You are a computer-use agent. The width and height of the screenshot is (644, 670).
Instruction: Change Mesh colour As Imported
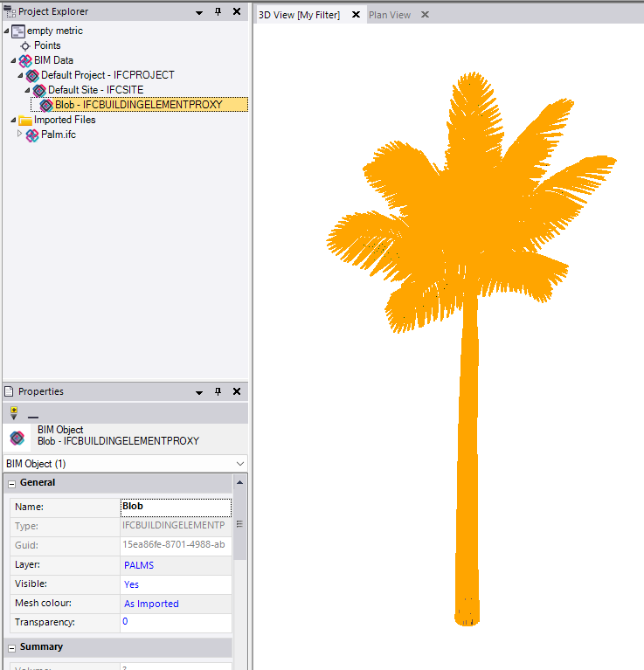(176, 604)
